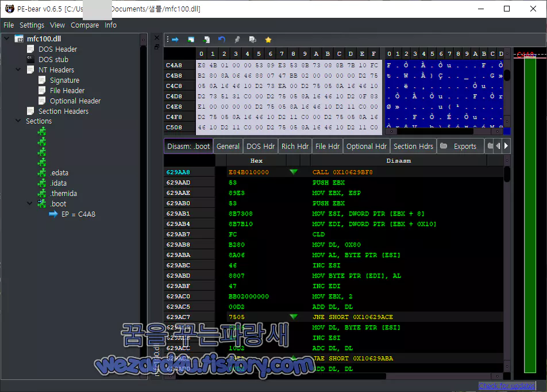Open Optional Header in the tree
Screen dimensions: 547x392
(x=75, y=101)
